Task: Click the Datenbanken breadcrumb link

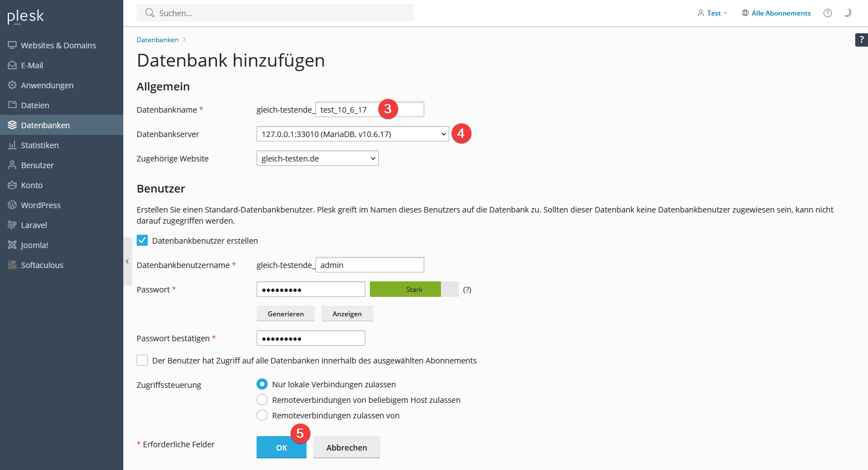Action: pos(158,40)
